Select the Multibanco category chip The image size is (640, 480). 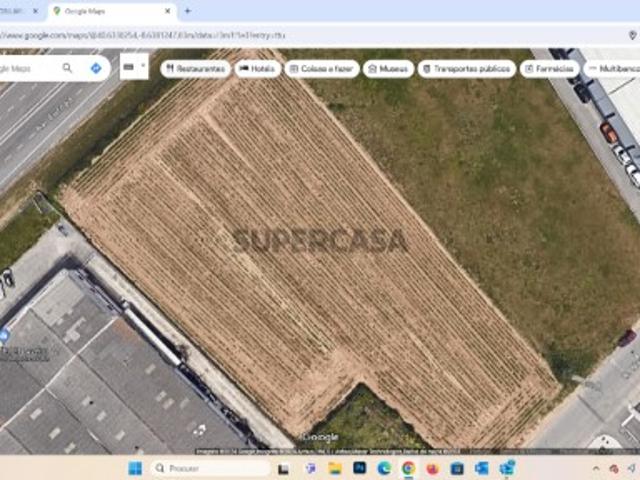tap(613, 69)
